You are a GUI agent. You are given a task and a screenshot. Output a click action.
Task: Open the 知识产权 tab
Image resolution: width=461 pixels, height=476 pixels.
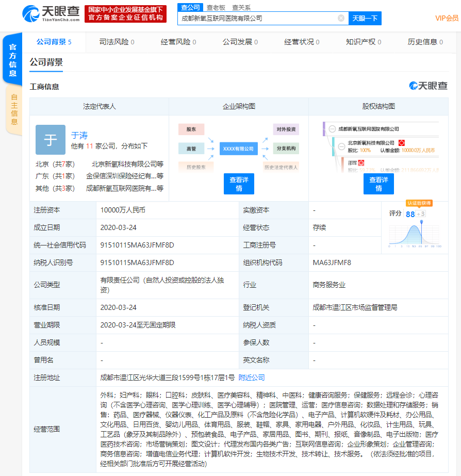coord(364,42)
